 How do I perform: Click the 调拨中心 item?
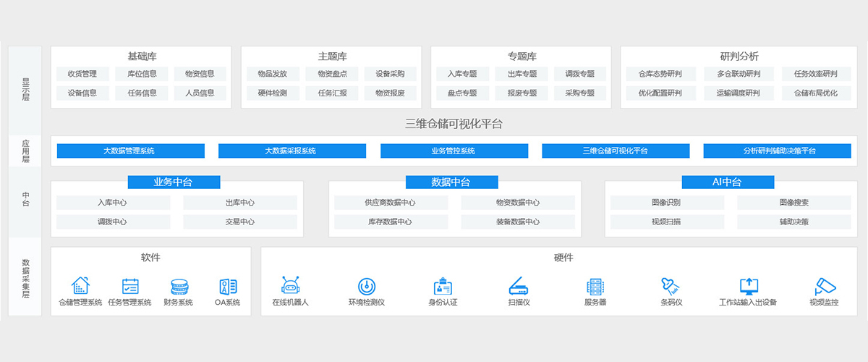[x=114, y=222]
